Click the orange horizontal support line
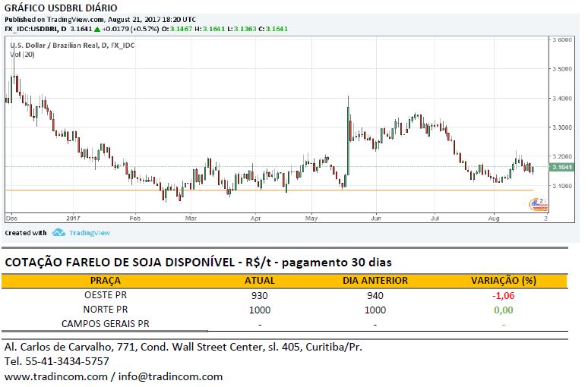 pos(228,190)
